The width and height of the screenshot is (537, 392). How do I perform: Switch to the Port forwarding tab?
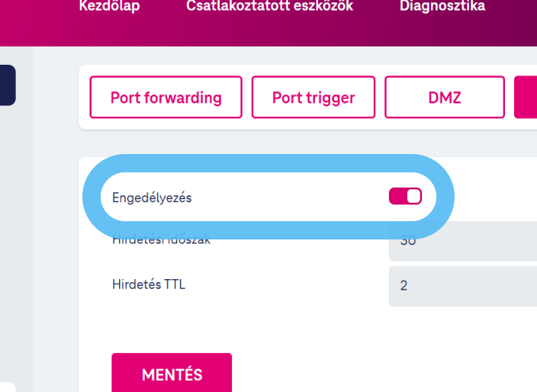click(166, 98)
